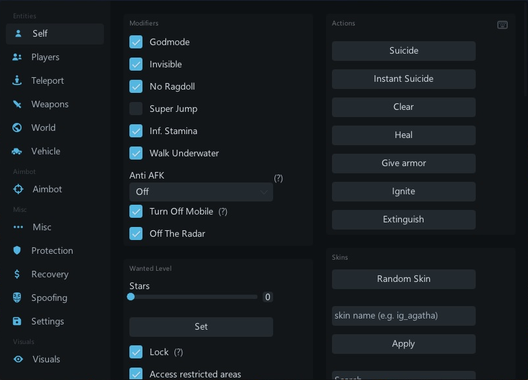The image size is (528, 380).
Task: Open the Self tab label
Action: point(40,33)
